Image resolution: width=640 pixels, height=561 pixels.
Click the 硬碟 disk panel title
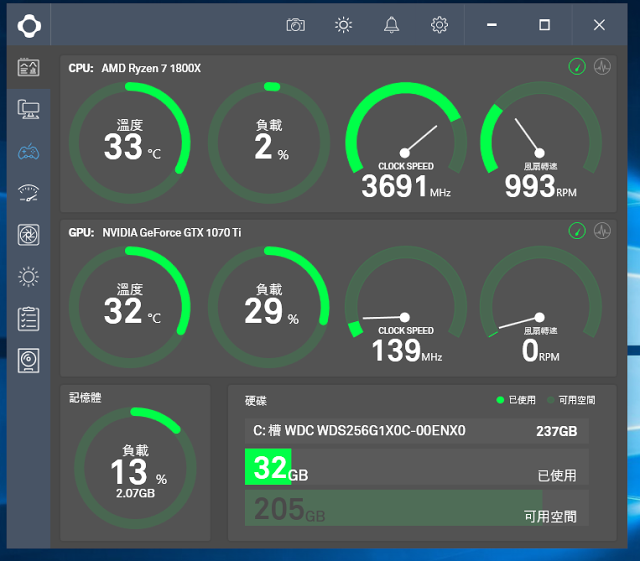pyautogui.click(x=256, y=401)
